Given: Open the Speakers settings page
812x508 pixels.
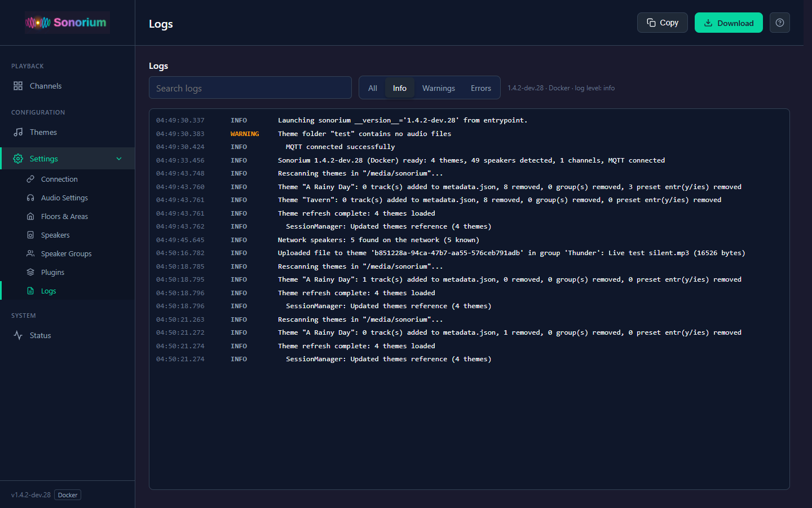Looking at the screenshot, I should pyautogui.click(x=68, y=235).
